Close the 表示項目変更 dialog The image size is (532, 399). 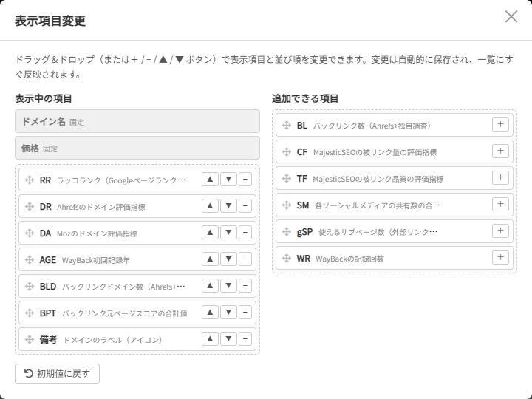511,16
